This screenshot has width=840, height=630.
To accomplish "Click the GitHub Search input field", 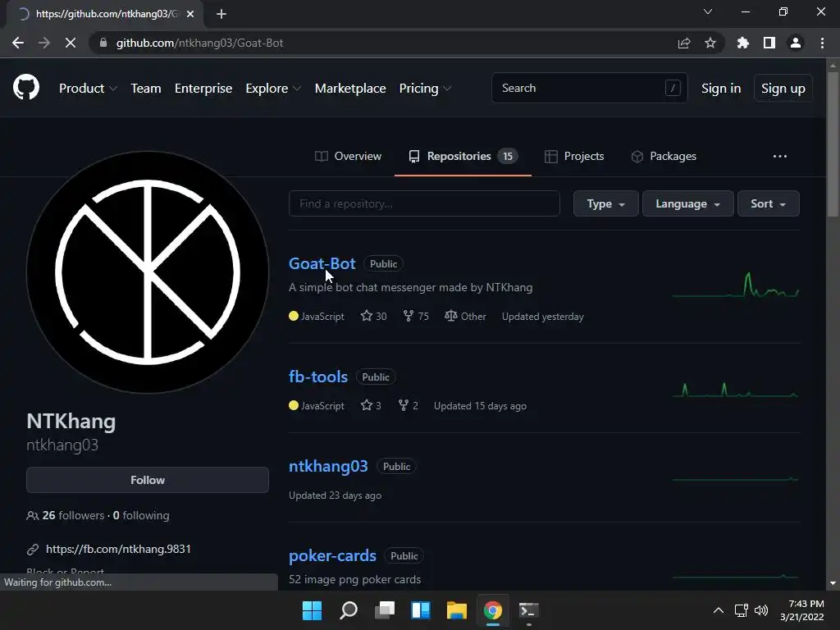I will [x=589, y=88].
